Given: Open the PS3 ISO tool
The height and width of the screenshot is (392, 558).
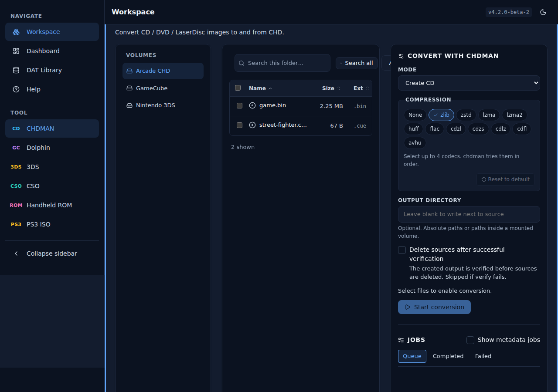Looking at the screenshot, I should [52, 224].
